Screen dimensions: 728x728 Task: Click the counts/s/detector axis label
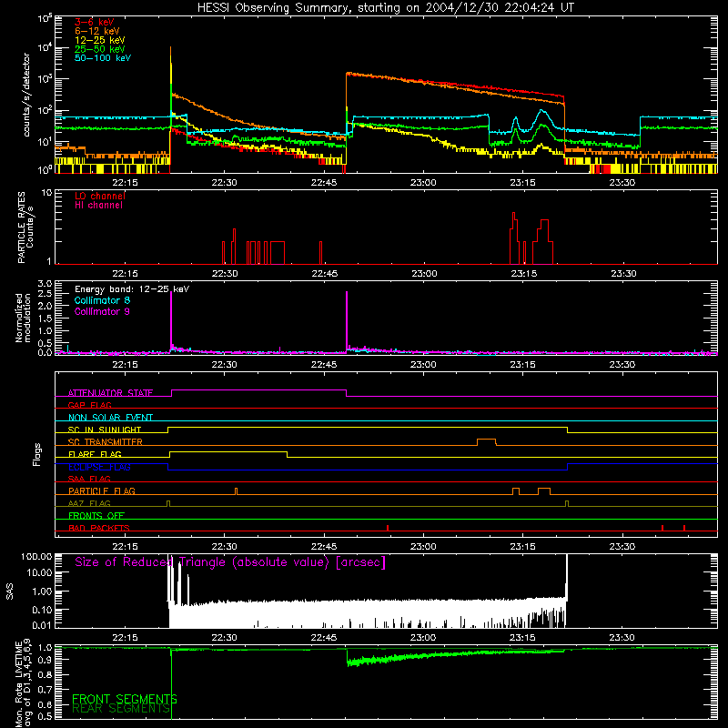(26, 95)
